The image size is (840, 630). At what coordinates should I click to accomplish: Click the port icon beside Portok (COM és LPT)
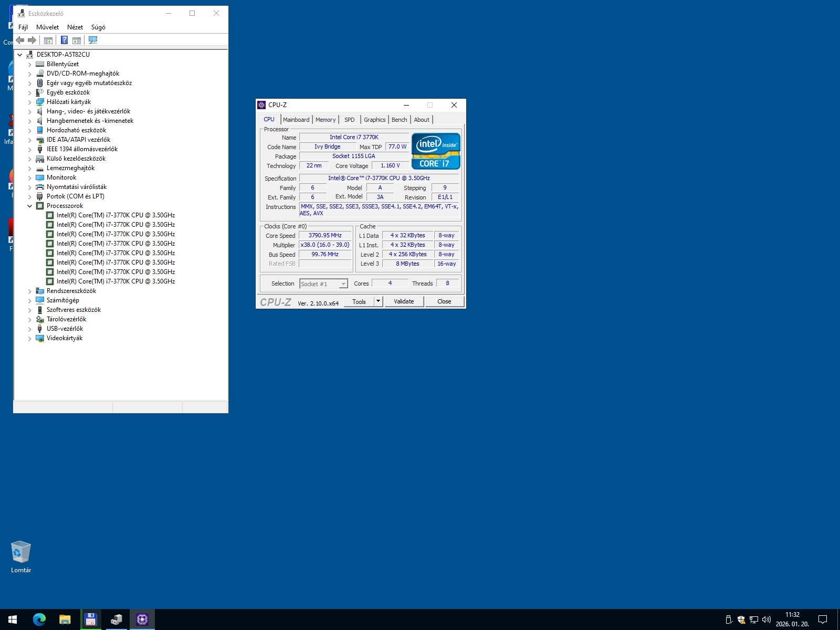40,196
